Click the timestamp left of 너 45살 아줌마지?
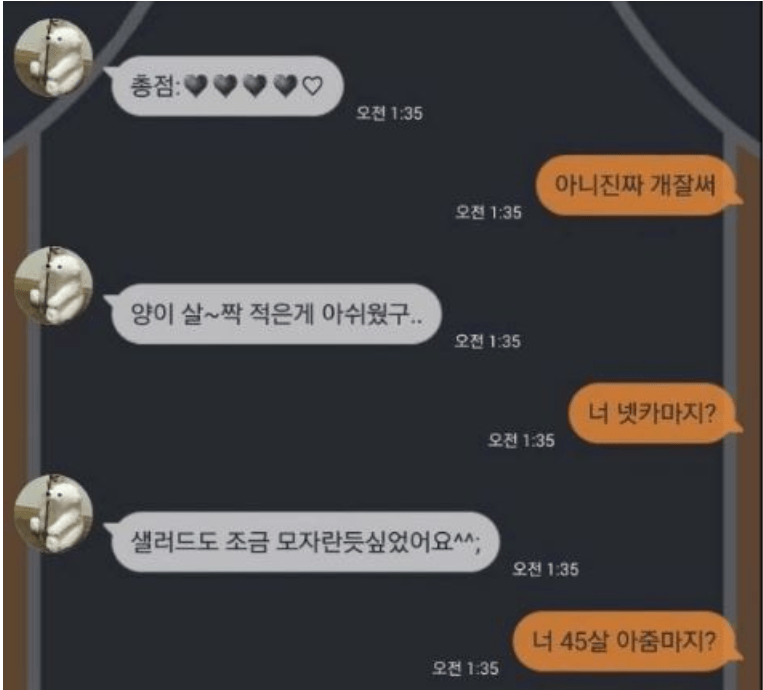Screen dimensions: 763x690 (x=466, y=668)
